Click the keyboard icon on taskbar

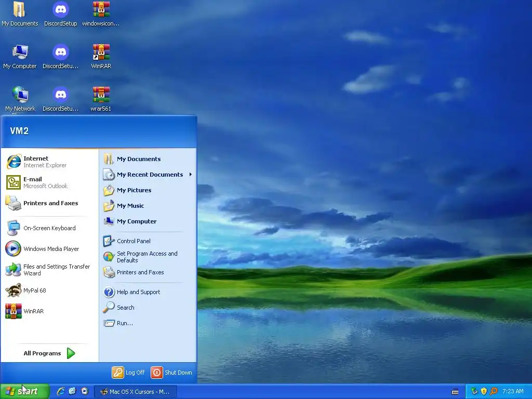pyautogui.click(x=455, y=392)
